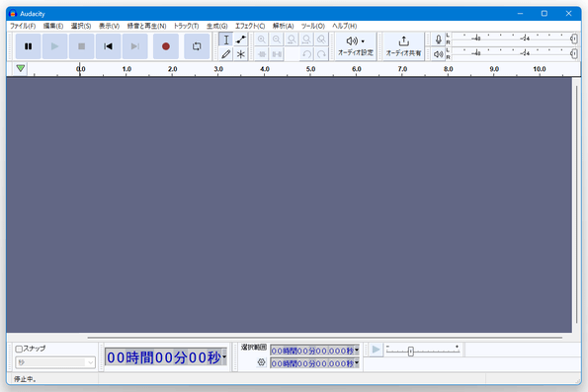The width and height of the screenshot is (588, 392).
Task: Open 選択(S) menu
Action: click(x=81, y=26)
